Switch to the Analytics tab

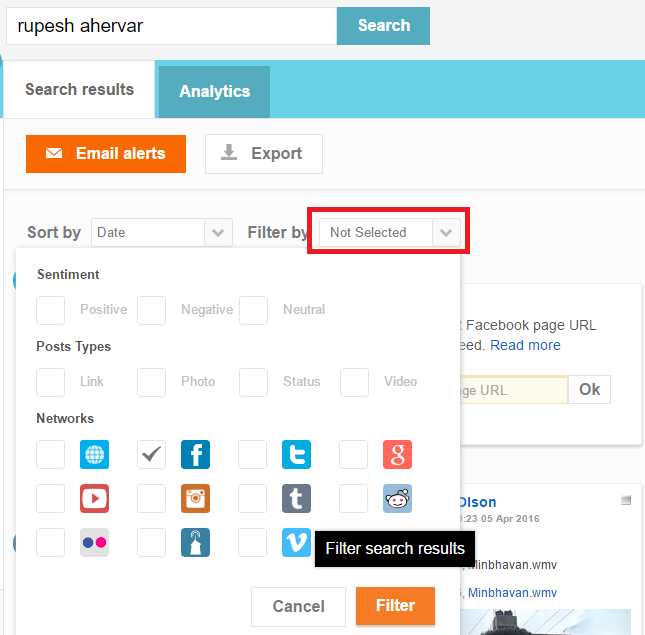click(x=214, y=92)
